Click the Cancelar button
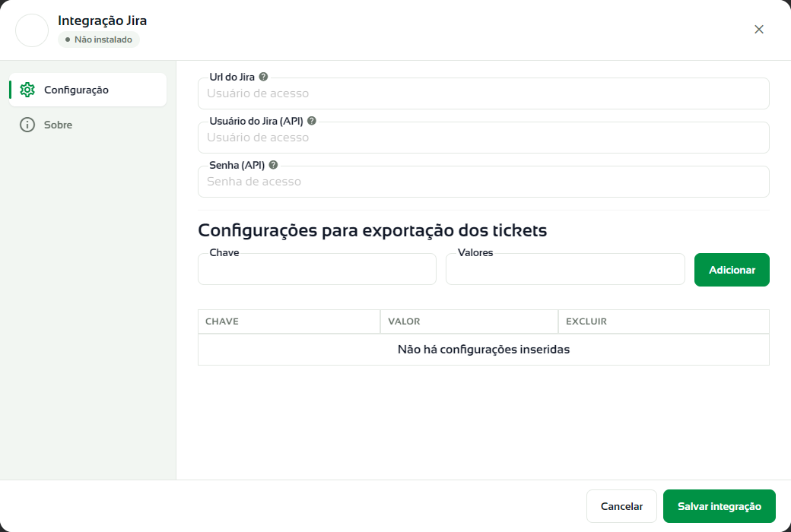The height and width of the screenshot is (532, 791). (621, 506)
